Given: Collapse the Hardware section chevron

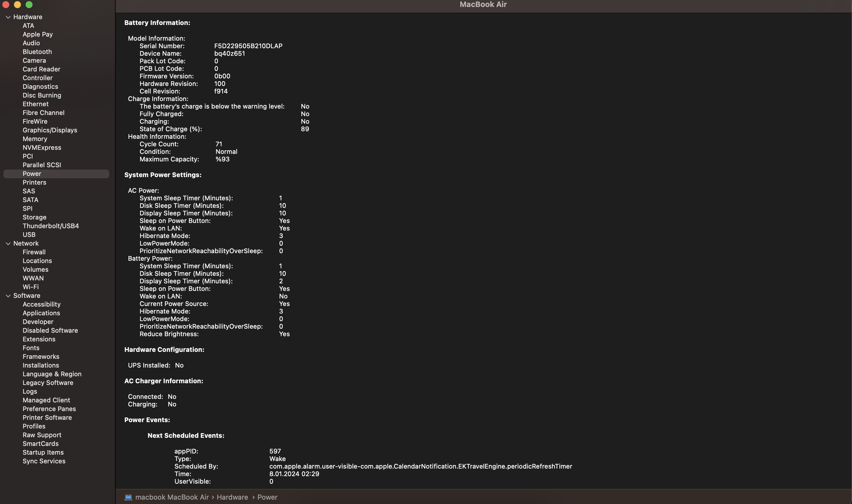Looking at the screenshot, I should point(8,17).
